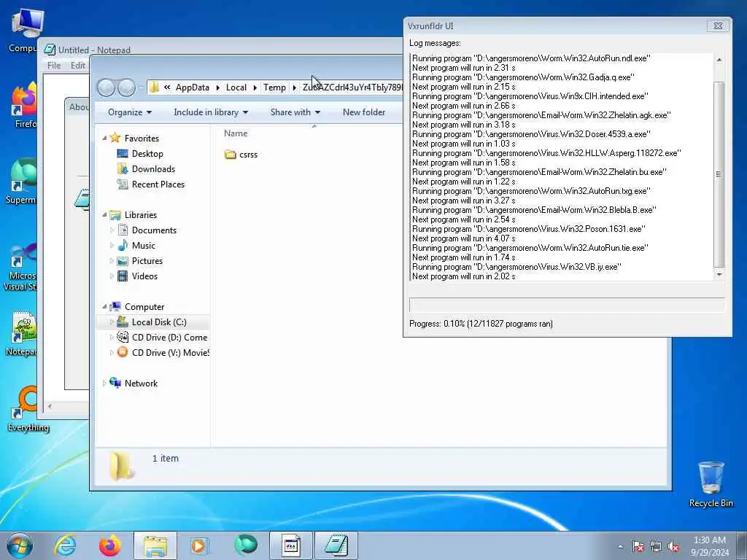Click the Notepad++ desktop shortcut
Screen dimensions: 747x560
tap(21, 333)
